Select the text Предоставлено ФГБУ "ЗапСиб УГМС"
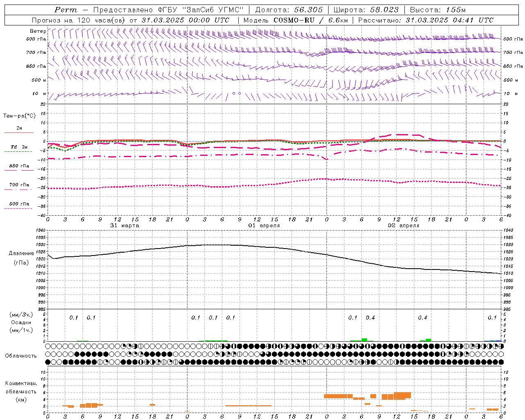525x420 pixels. (169, 10)
